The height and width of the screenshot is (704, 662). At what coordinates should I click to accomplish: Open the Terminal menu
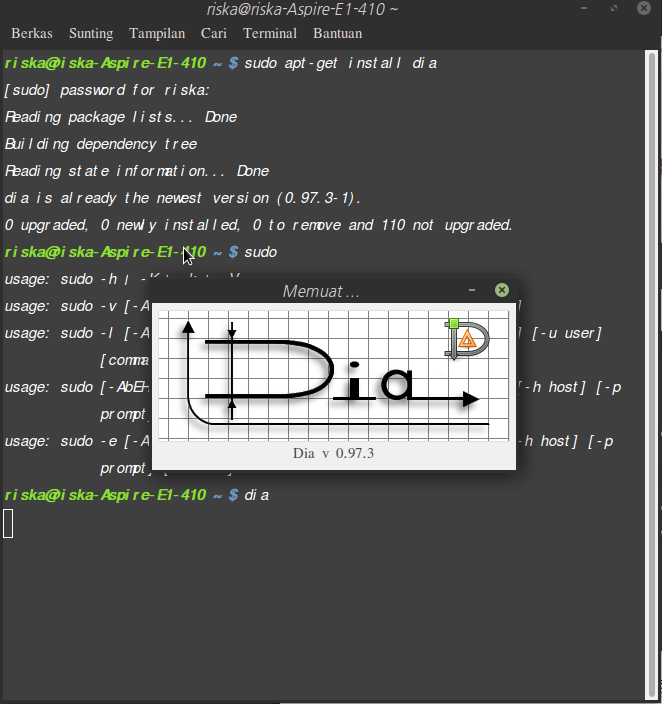pyautogui.click(x=270, y=34)
